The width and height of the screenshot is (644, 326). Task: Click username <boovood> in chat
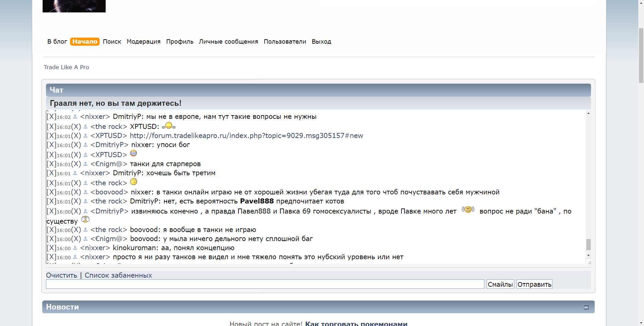tap(109, 192)
